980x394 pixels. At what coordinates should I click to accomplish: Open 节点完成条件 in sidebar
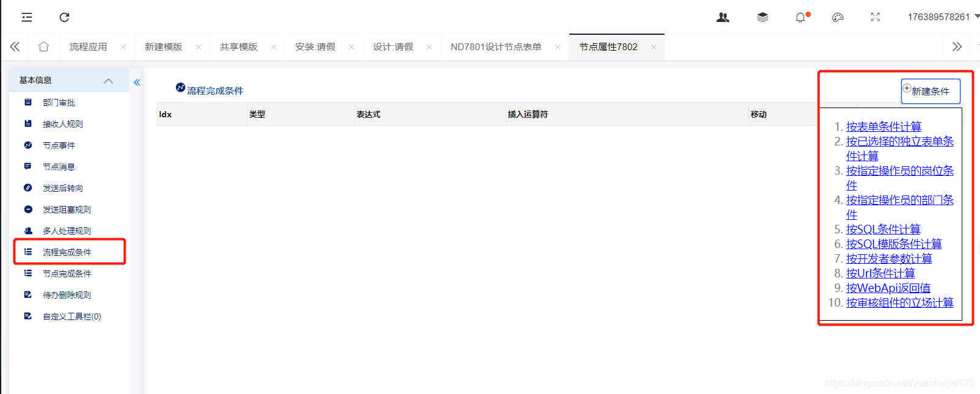click(67, 274)
